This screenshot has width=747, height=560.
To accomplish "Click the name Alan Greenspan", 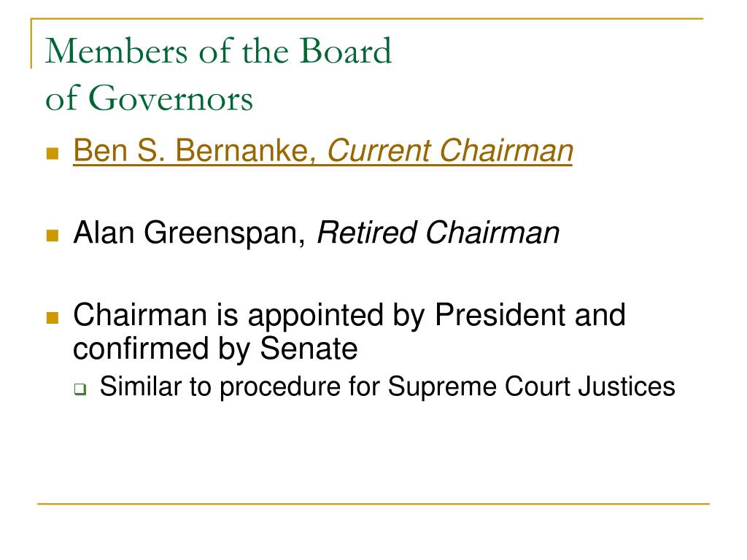I will [189, 233].
